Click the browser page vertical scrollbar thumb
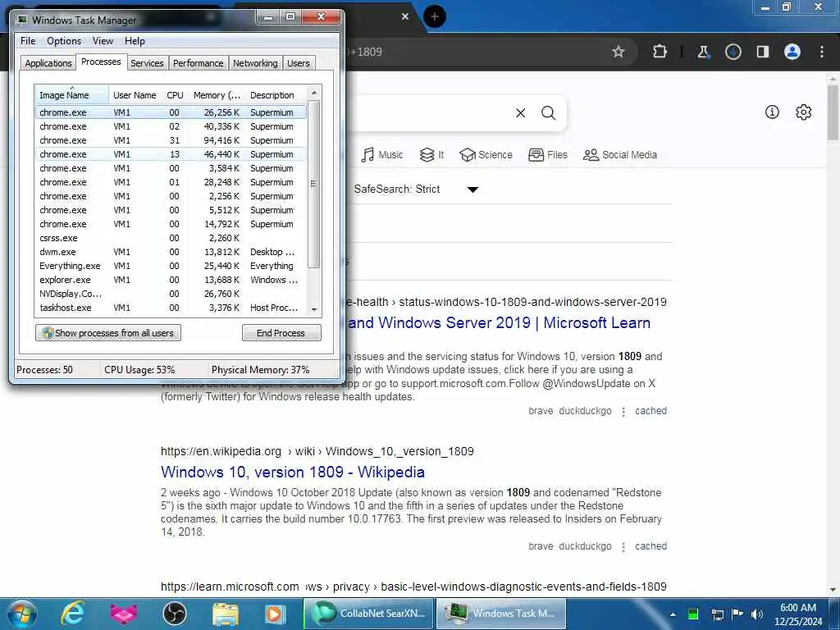This screenshot has height=630, width=840. tap(833, 112)
